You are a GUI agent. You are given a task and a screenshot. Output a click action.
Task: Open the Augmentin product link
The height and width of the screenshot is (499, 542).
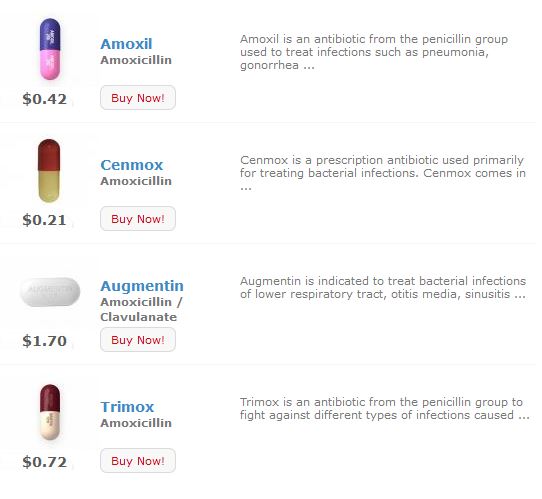pyautogui.click(x=142, y=286)
